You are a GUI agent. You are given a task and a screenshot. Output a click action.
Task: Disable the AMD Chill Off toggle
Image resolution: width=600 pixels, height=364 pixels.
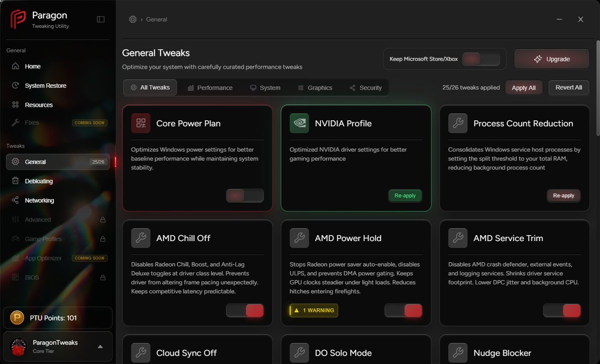coord(244,311)
